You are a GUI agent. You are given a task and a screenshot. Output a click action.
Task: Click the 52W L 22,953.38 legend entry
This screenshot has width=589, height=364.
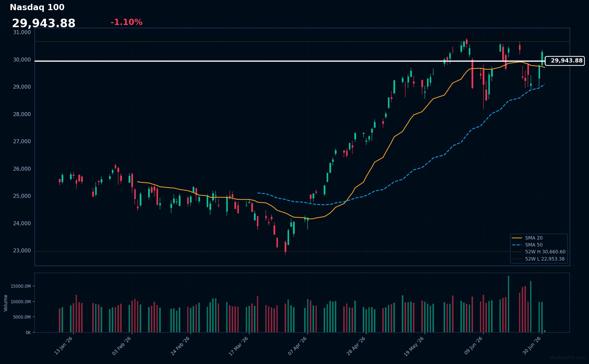pyautogui.click(x=538, y=259)
